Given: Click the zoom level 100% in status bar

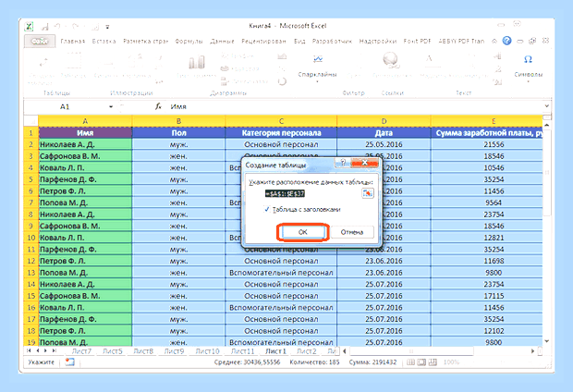Looking at the screenshot, I should (x=451, y=362).
